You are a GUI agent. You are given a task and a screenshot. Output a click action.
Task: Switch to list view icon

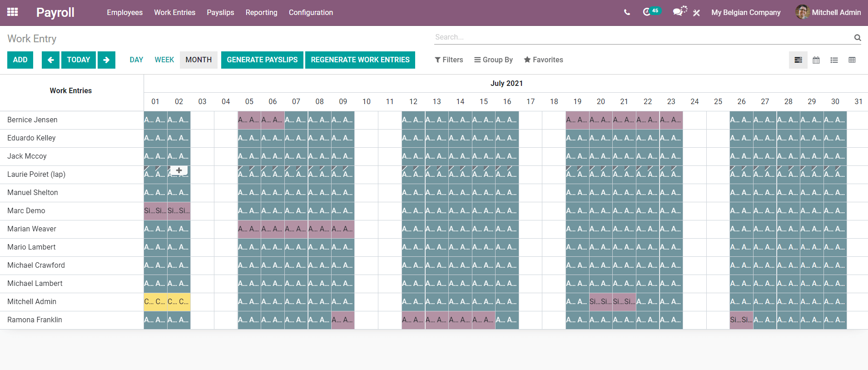834,60
